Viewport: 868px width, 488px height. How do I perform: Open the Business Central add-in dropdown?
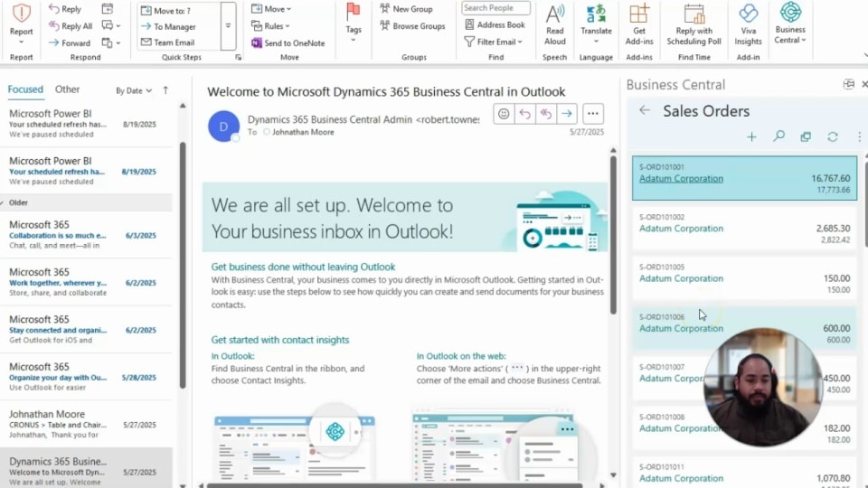[x=790, y=23]
